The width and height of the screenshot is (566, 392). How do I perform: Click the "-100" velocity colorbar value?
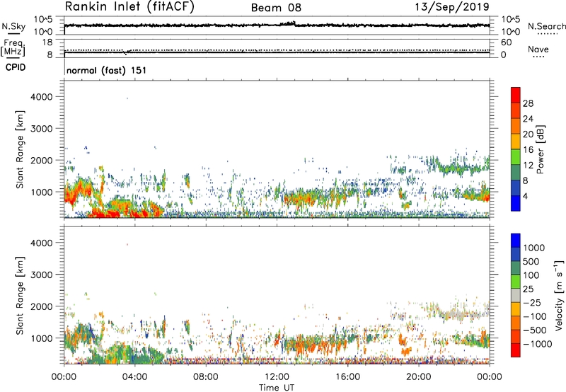[x=535, y=316]
